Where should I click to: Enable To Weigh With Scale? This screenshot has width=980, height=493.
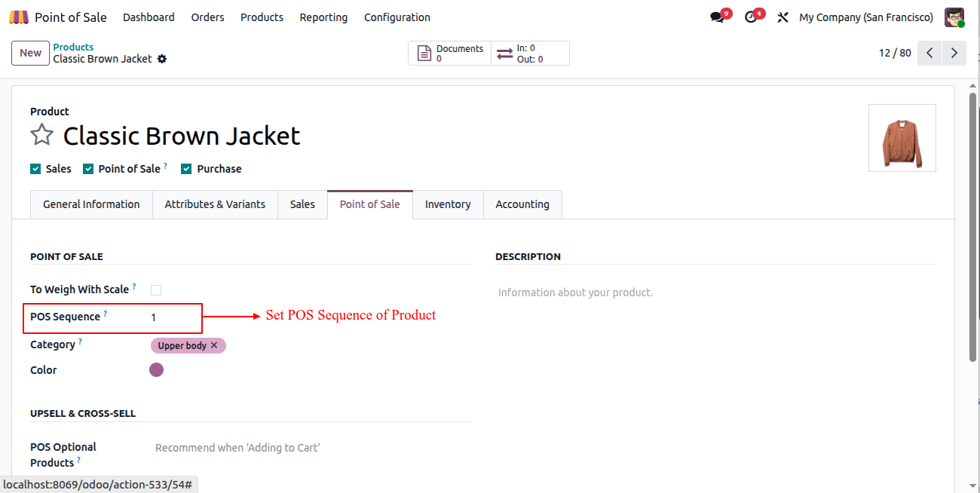pyautogui.click(x=156, y=289)
